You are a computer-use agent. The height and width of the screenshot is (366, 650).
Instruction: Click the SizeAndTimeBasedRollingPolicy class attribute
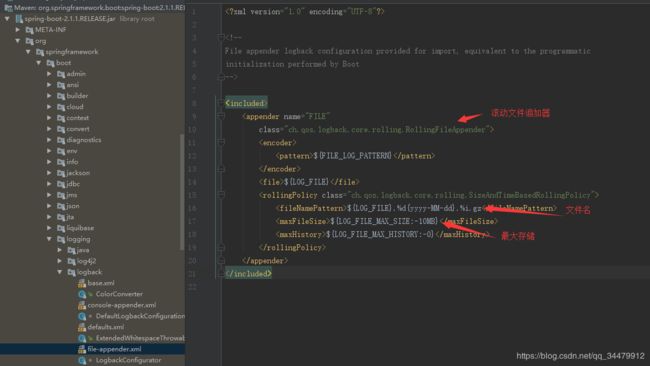[471, 195]
